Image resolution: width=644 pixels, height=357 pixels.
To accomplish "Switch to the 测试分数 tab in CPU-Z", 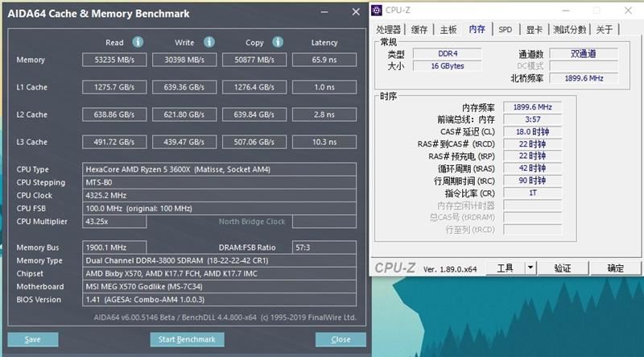I will [x=569, y=30].
